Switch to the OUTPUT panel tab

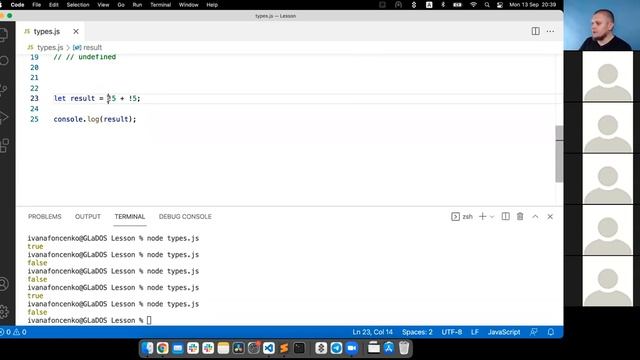click(x=88, y=216)
